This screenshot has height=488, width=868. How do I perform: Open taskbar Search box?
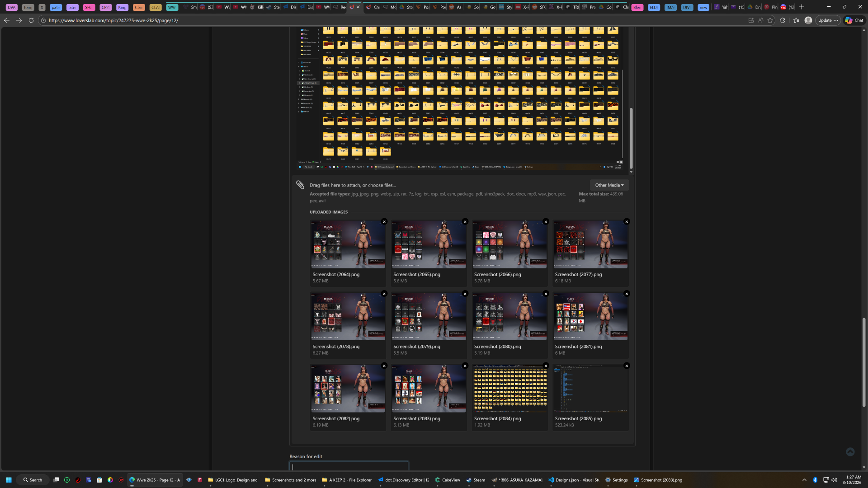click(33, 480)
